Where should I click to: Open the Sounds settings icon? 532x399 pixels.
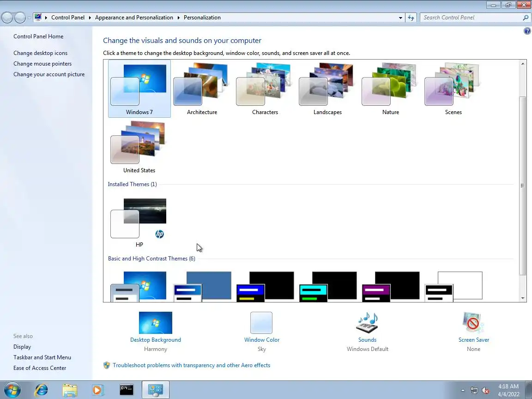pos(367,323)
